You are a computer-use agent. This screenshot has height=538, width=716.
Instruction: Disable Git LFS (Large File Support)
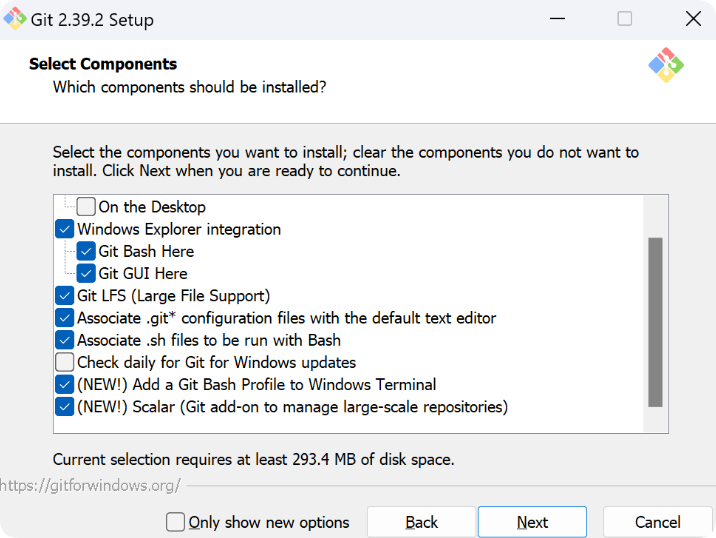(64, 295)
